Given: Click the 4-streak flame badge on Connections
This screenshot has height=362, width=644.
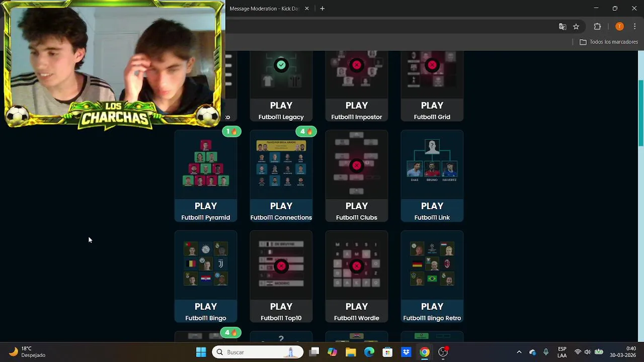Looking at the screenshot, I should tap(306, 131).
